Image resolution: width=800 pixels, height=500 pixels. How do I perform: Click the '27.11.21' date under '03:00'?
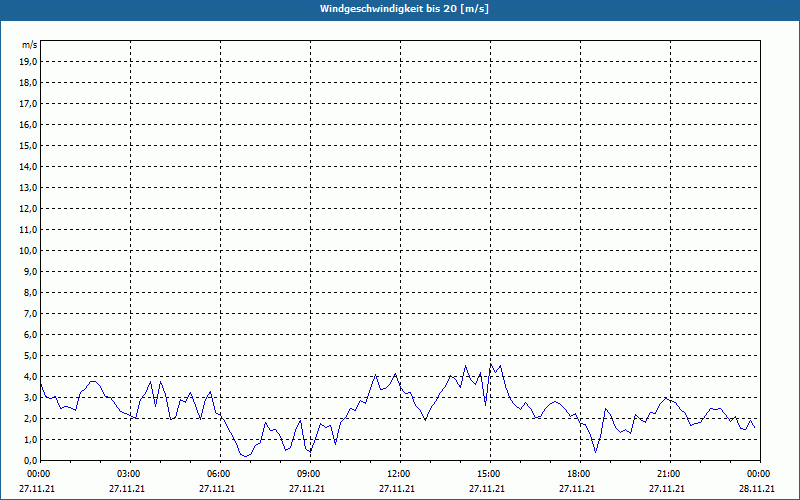coord(127,488)
